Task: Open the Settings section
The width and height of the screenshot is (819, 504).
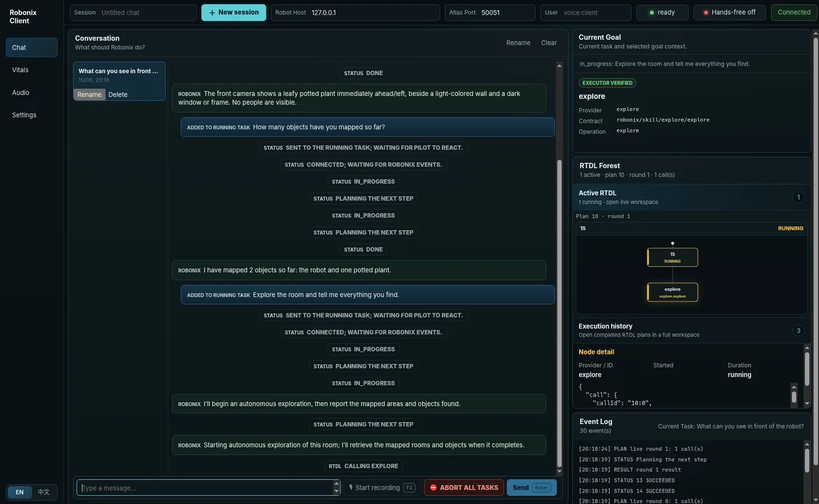Action: [x=32, y=115]
